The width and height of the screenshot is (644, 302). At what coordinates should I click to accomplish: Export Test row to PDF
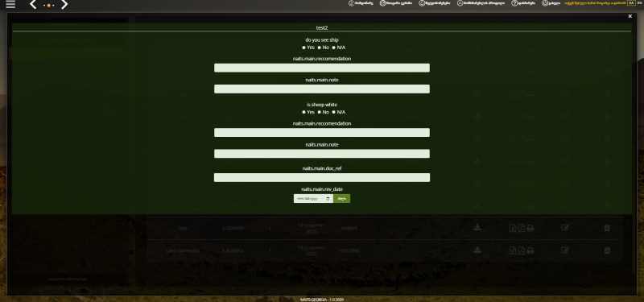[521, 228]
